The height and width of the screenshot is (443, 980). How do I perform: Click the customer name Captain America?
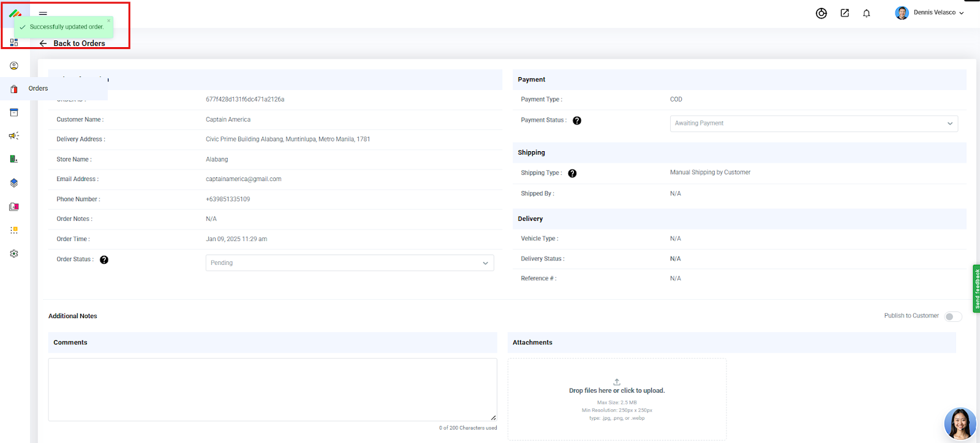(x=228, y=119)
